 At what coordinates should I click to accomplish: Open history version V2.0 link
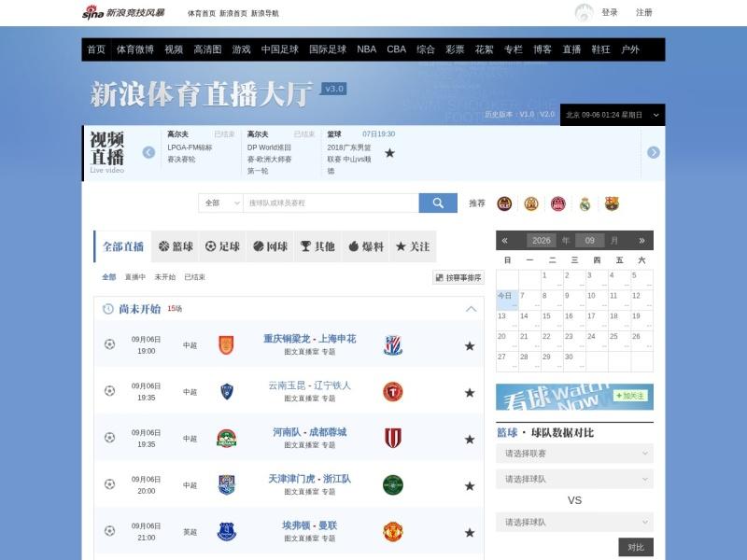tap(547, 114)
